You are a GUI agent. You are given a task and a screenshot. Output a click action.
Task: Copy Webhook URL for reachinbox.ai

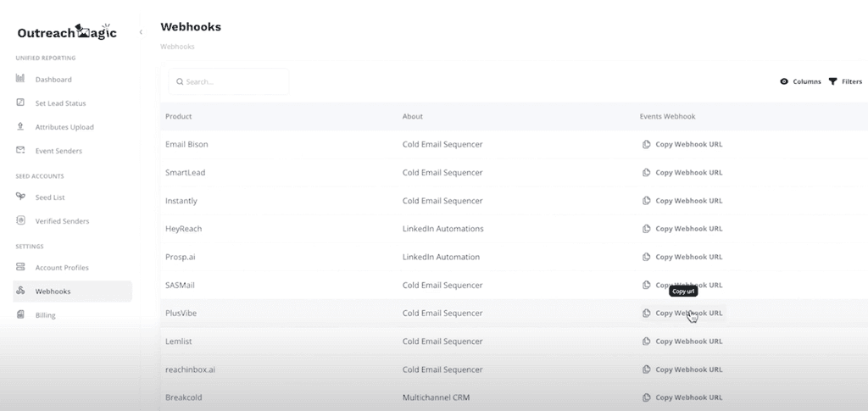click(682, 369)
